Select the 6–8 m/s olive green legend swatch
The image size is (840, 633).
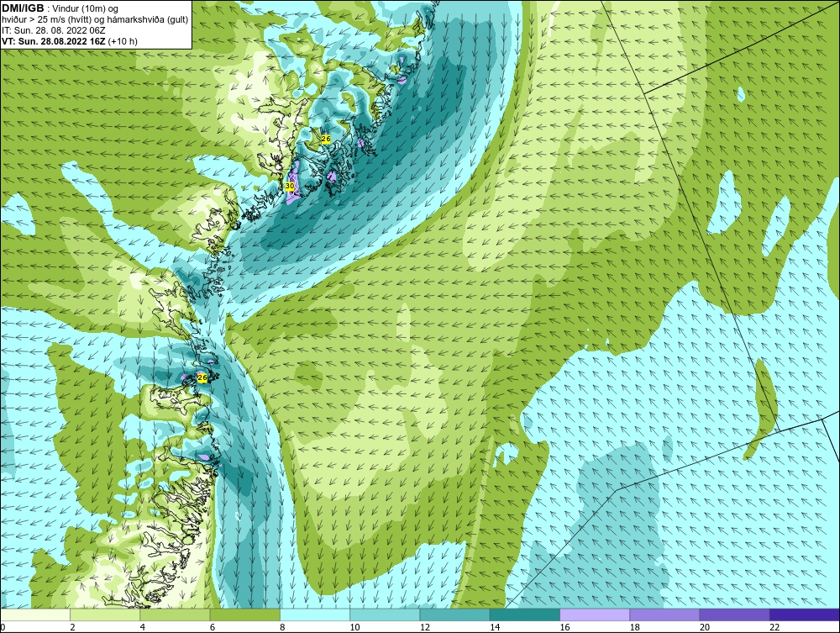point(244,615)
